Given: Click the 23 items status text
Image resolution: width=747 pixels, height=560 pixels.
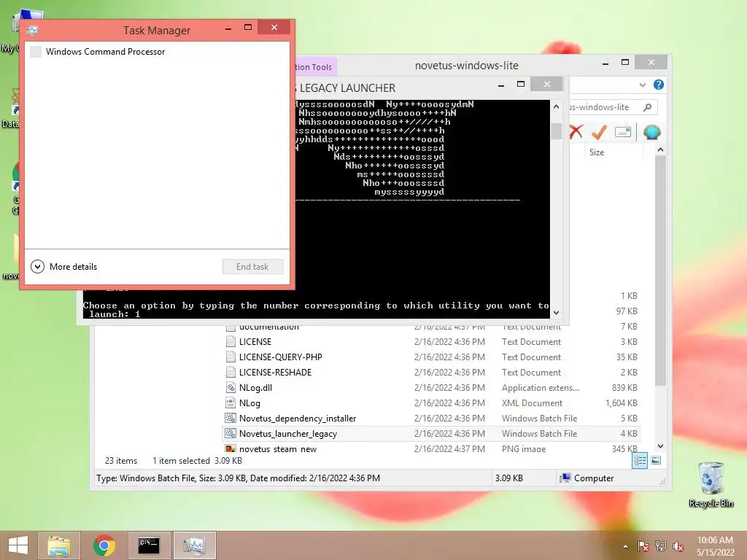Looking at the screenshot, I should (x=121, y=461).
